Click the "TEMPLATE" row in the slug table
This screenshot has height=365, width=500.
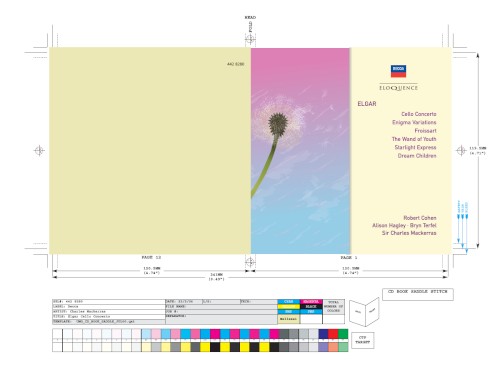click(109, 322)
